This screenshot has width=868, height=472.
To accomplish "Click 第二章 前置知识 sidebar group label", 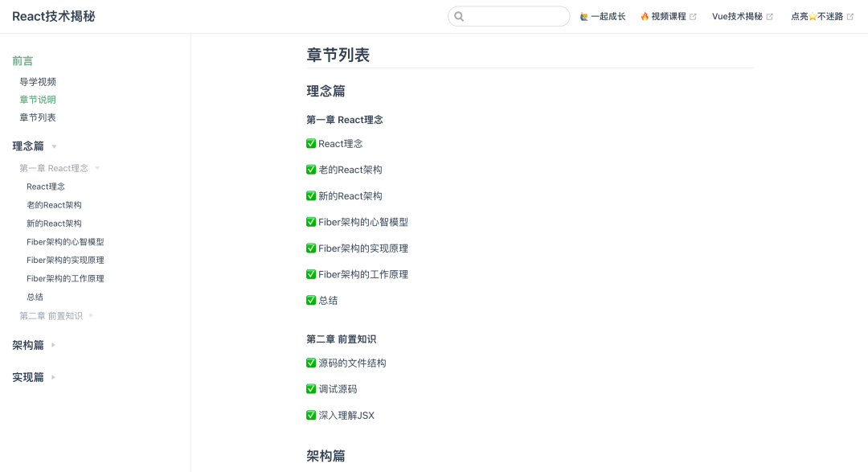I will [51, 315].
